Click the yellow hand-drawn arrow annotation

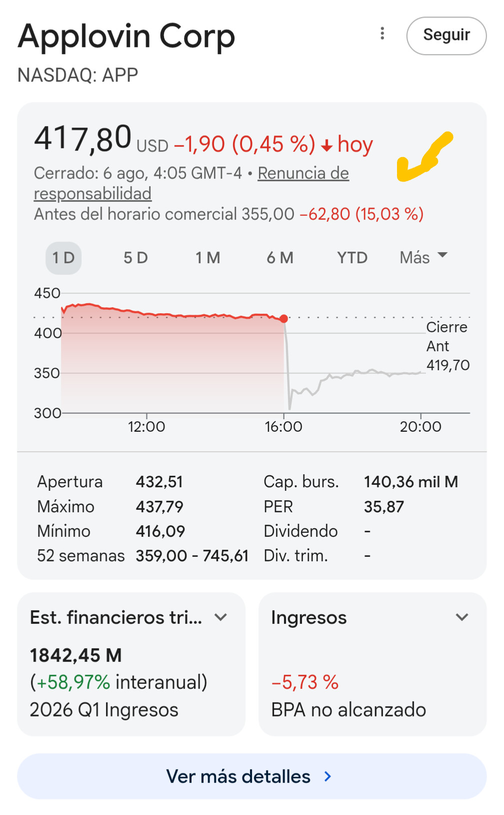(424, 157)
